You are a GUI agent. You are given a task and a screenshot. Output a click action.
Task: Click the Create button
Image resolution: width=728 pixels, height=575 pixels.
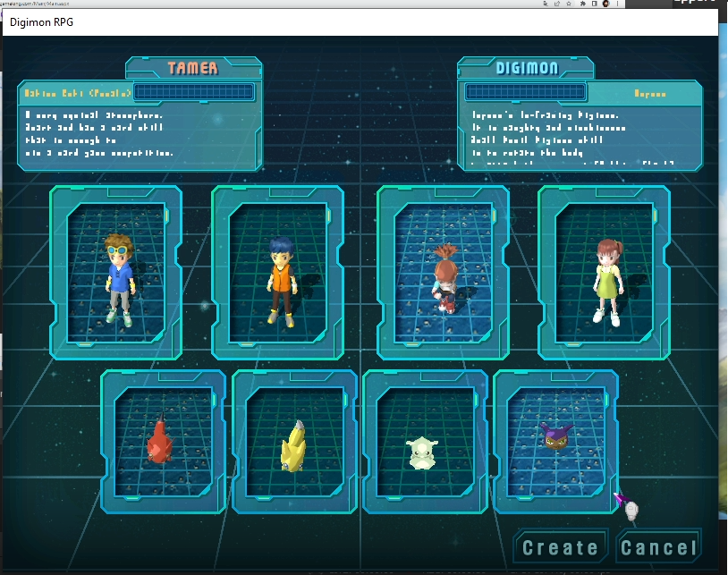561,547
